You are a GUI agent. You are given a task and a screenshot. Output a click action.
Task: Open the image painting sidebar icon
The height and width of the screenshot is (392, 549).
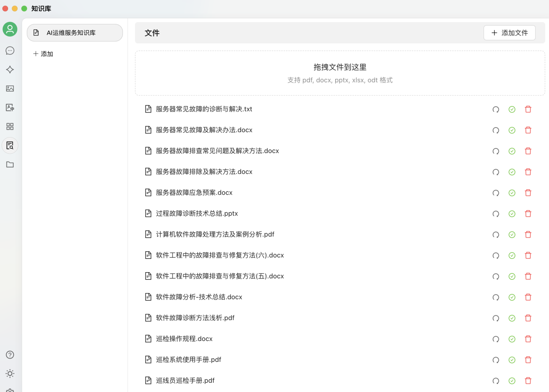[10, 88]
